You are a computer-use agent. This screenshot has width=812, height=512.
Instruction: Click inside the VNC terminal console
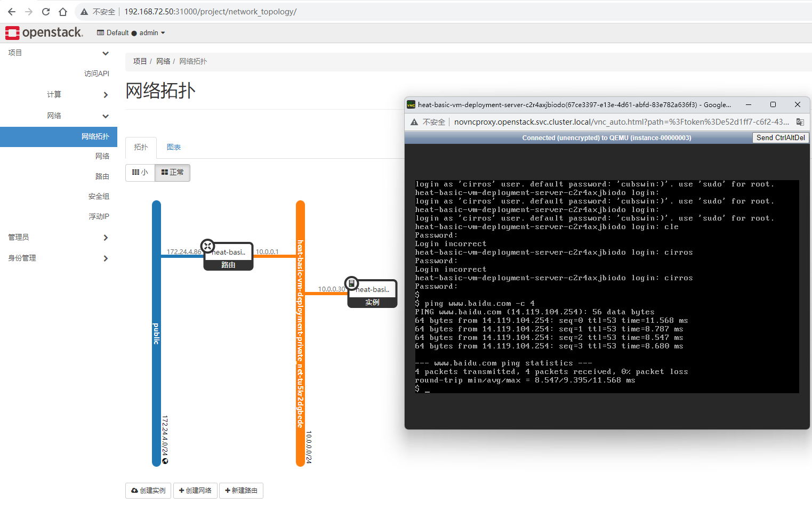click(x=607, y=287)
